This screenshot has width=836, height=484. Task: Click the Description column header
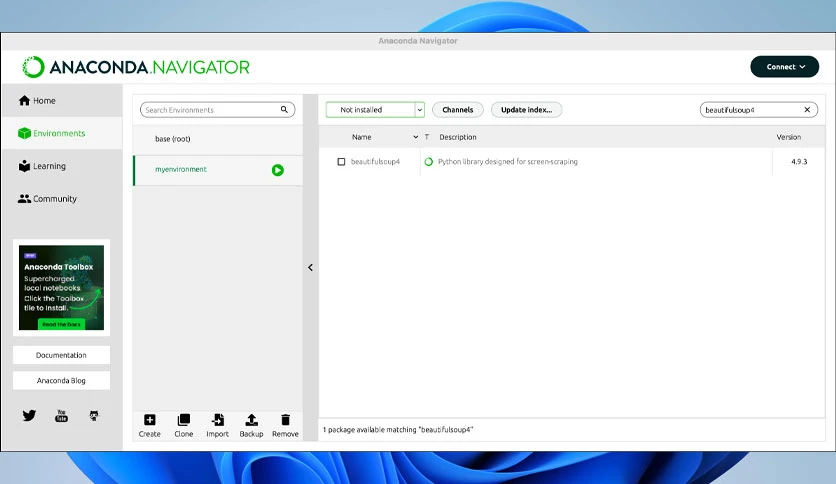tap(458, 137)
